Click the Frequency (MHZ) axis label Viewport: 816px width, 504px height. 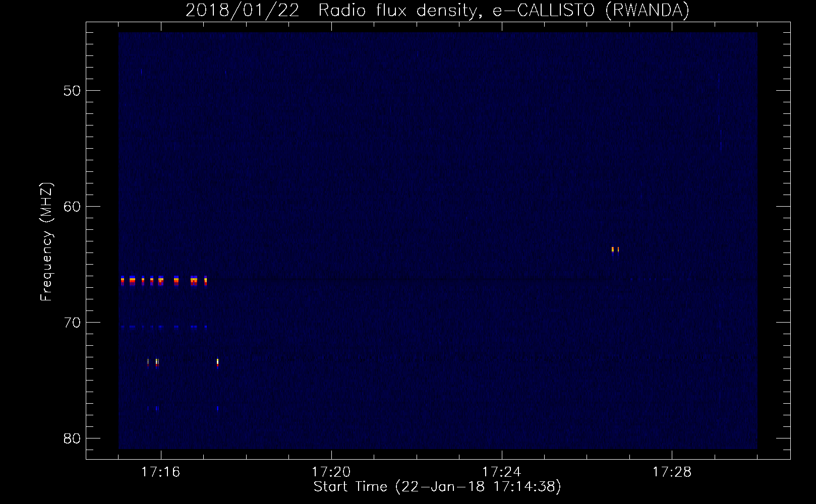46,242
